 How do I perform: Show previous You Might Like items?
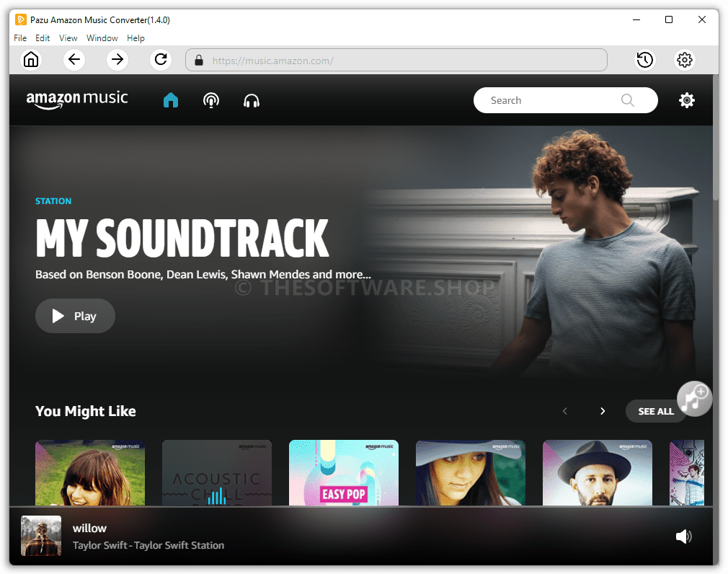(x=565, y=411)
